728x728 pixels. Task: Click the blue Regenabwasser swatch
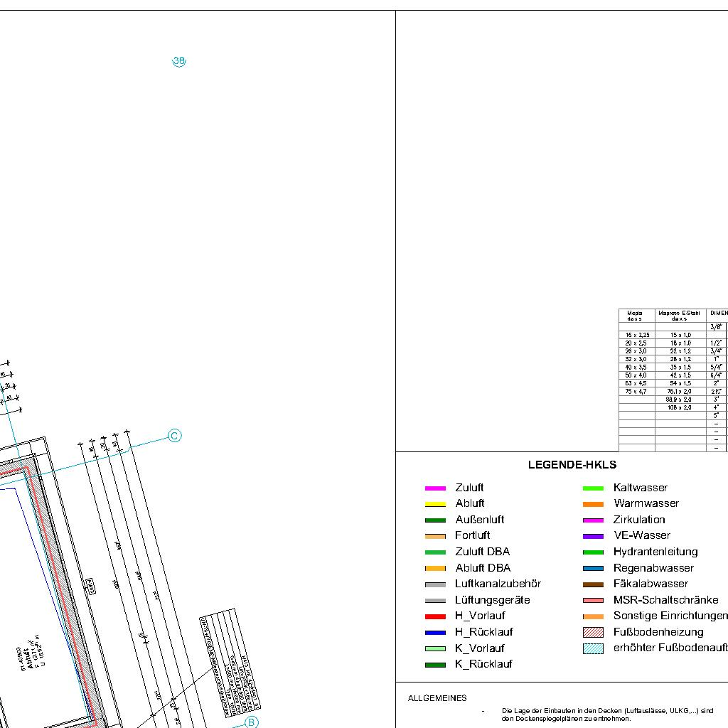593,568
